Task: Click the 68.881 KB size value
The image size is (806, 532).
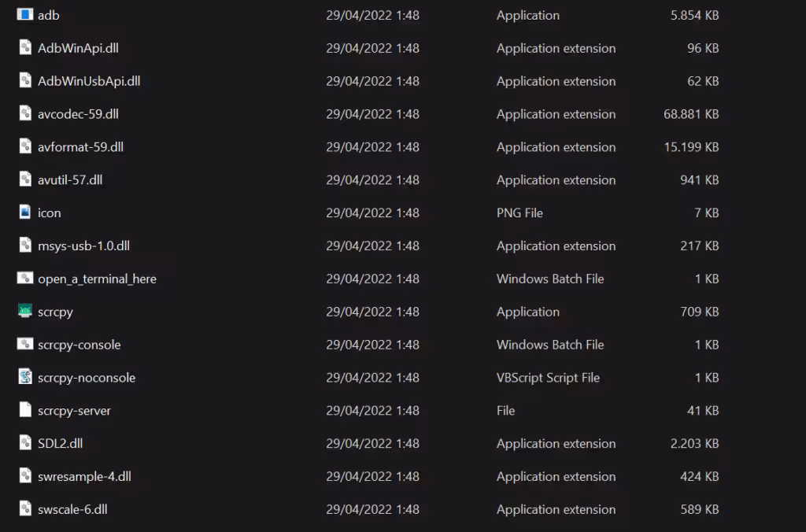Action: [x=691, y=114]
